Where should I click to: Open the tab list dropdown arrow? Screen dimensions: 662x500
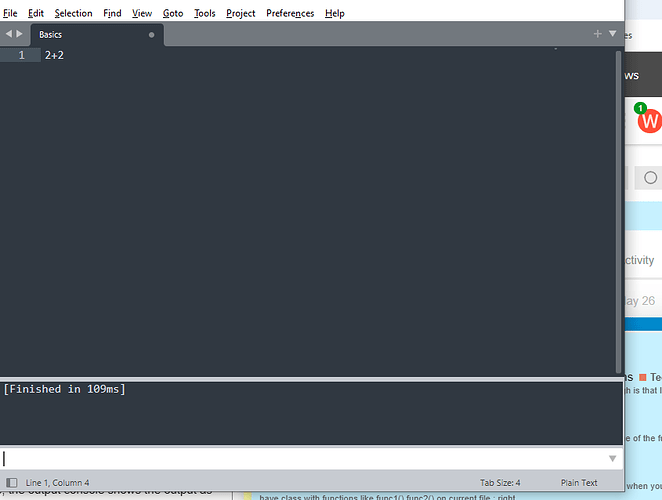click(613, 33)
